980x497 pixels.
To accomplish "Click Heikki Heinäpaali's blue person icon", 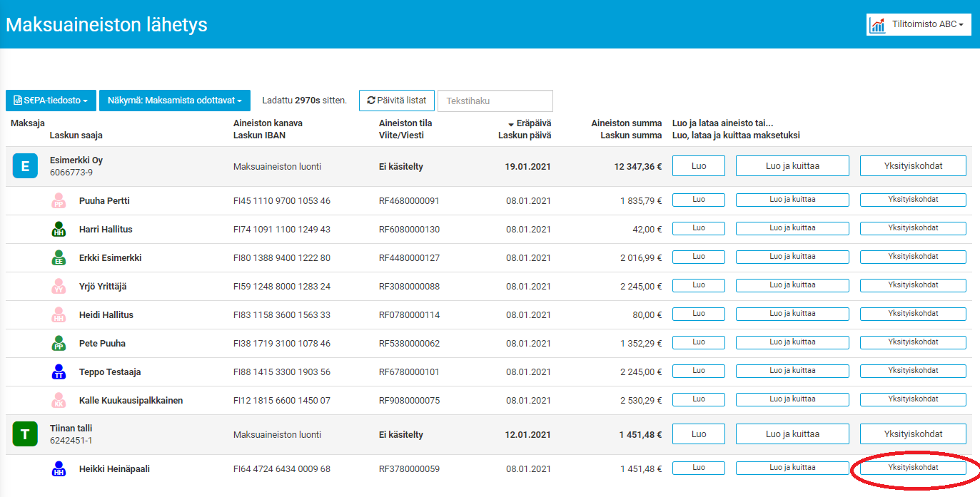I will click(x=59, y=469).
